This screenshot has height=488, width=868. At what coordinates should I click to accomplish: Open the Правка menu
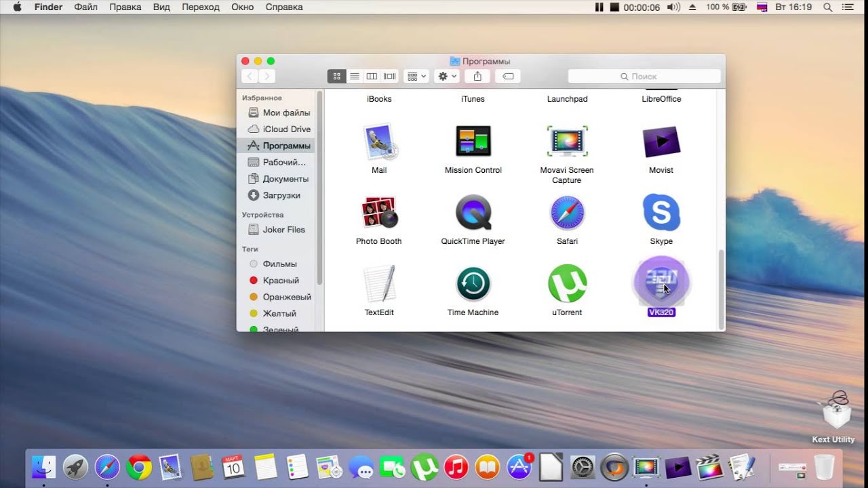pyautogui.click(x=125, y=7)
